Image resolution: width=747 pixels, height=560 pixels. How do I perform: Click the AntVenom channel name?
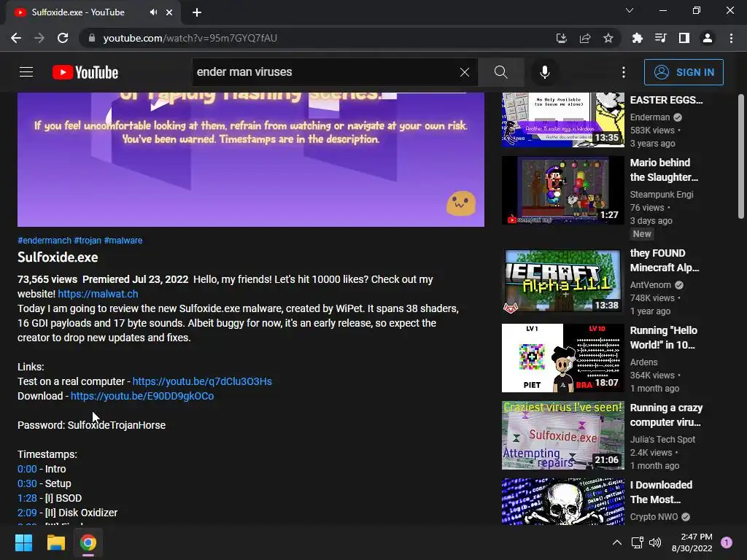[x=650, y=285]
